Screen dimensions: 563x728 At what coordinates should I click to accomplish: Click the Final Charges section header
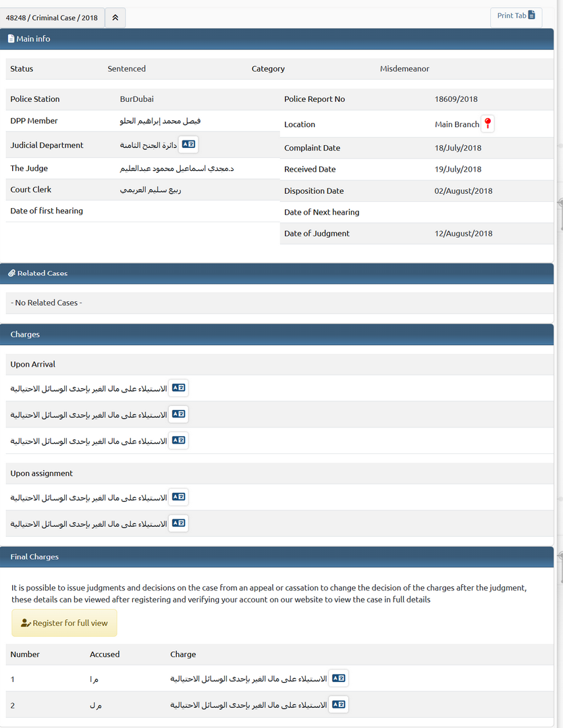(x=277, y=556)
